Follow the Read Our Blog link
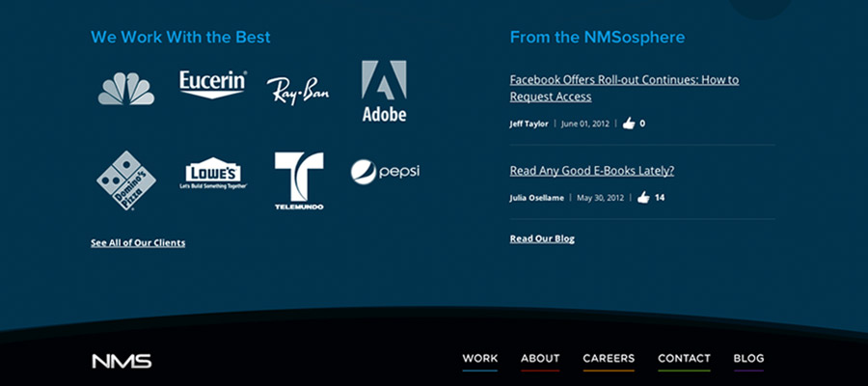The image size is (868, 386). click(542, 238)
